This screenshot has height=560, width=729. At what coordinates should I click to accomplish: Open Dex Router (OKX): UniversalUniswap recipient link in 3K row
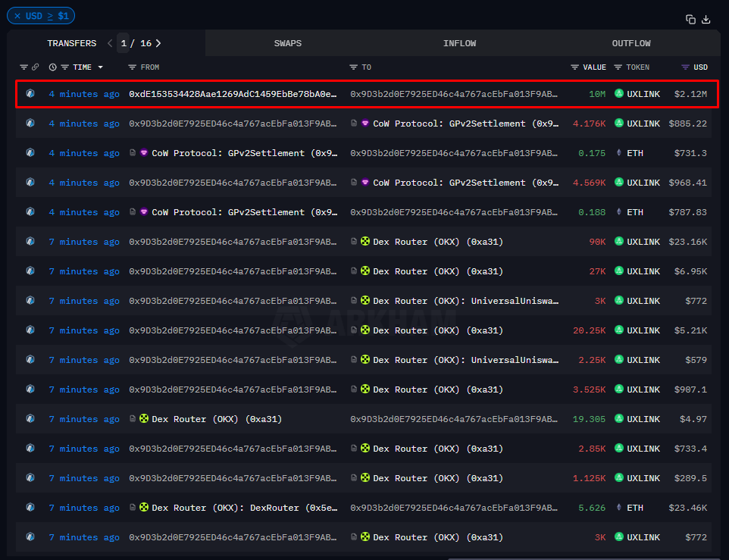[x=465, y=301]
